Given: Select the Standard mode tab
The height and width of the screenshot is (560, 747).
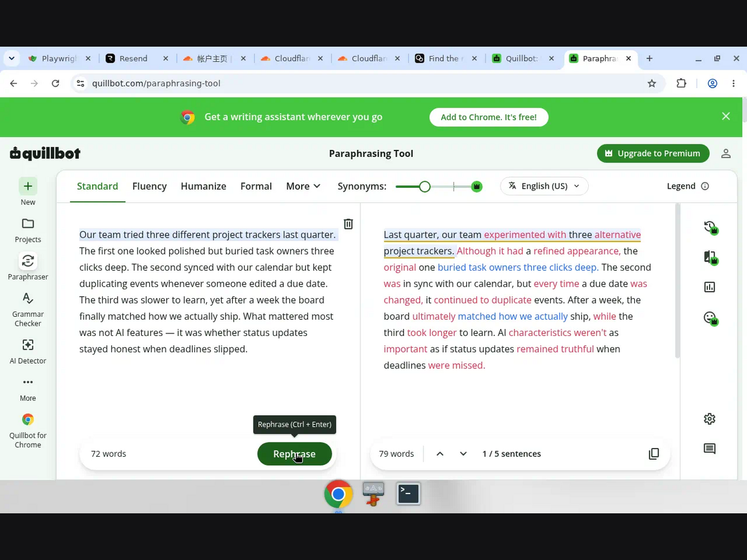Looking at the screenshot, I should 97,186.
